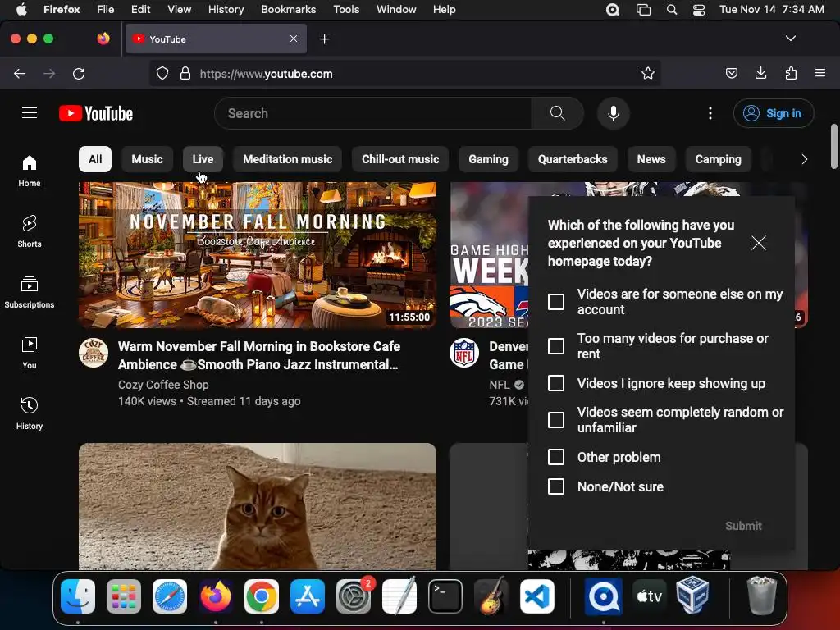Open the Bookmarks menu

(288, 10)
